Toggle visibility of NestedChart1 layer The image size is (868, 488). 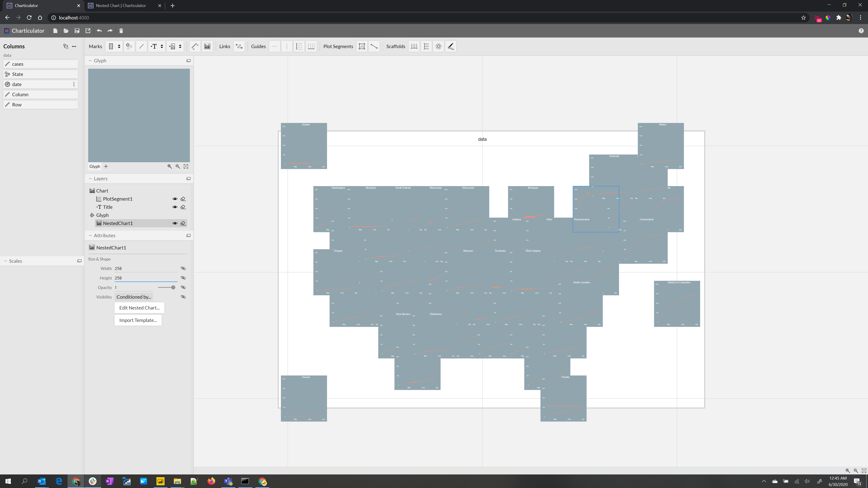(x=175, y=223)
